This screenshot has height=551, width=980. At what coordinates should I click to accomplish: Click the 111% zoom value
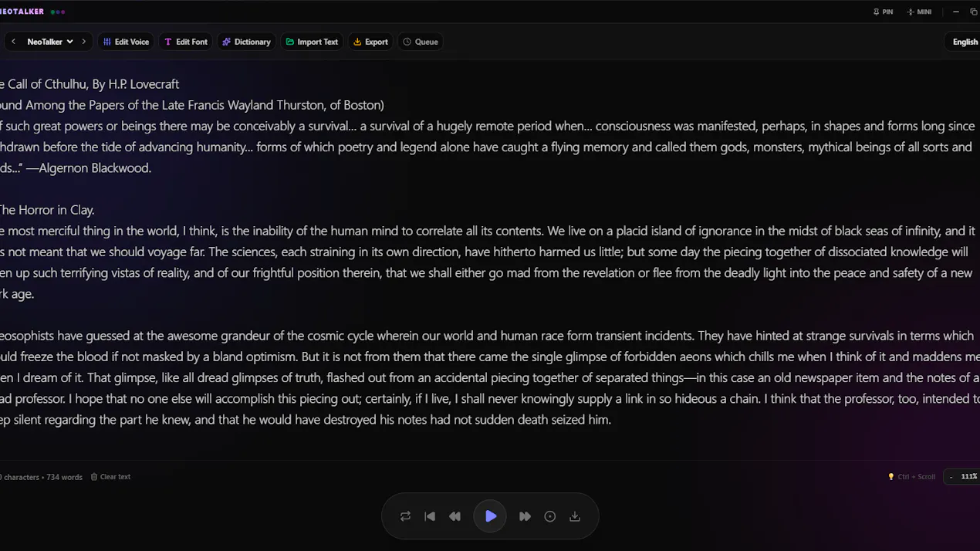[969, 477]
